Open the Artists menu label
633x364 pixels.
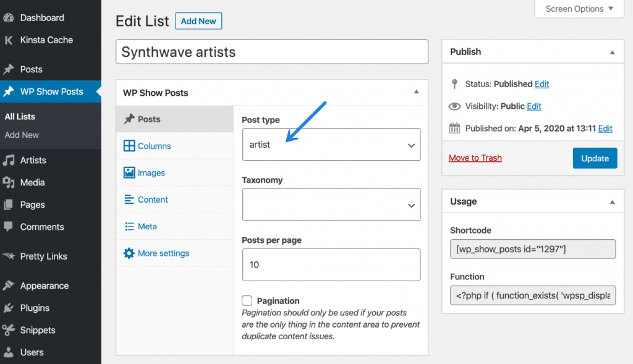click(x=33, y=160)
